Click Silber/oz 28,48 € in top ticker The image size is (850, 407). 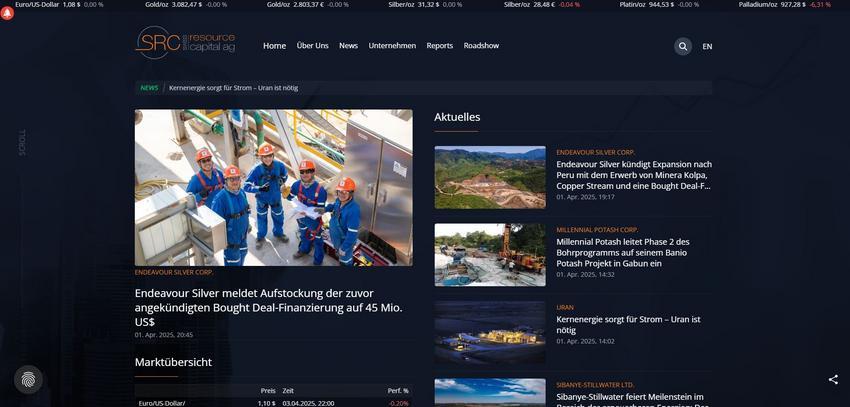pos(542,4)
